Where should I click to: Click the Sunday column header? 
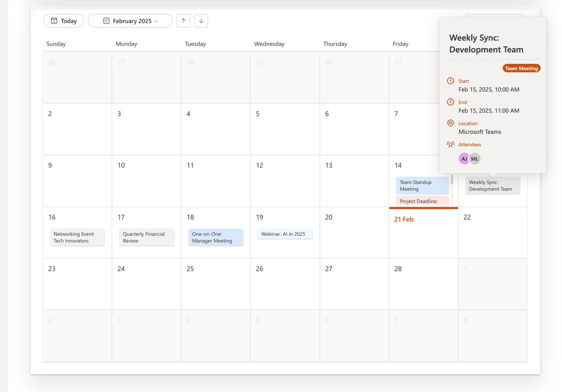[56, 44]
